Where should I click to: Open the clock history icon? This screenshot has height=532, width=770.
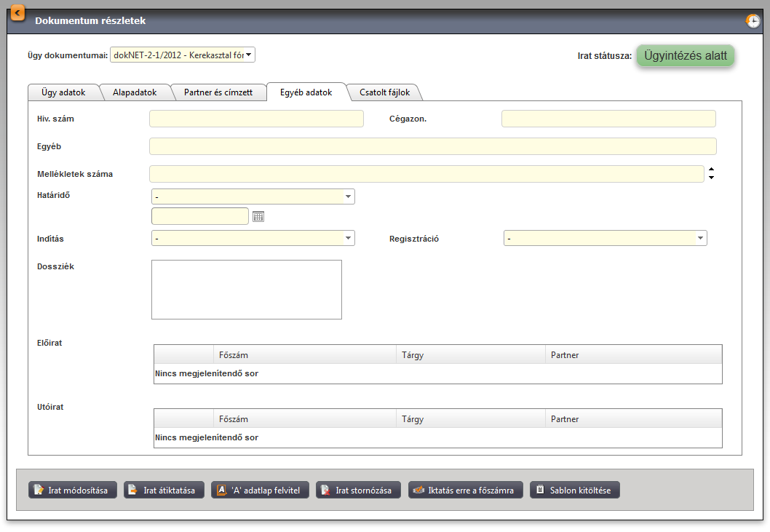tap(753, 21)
